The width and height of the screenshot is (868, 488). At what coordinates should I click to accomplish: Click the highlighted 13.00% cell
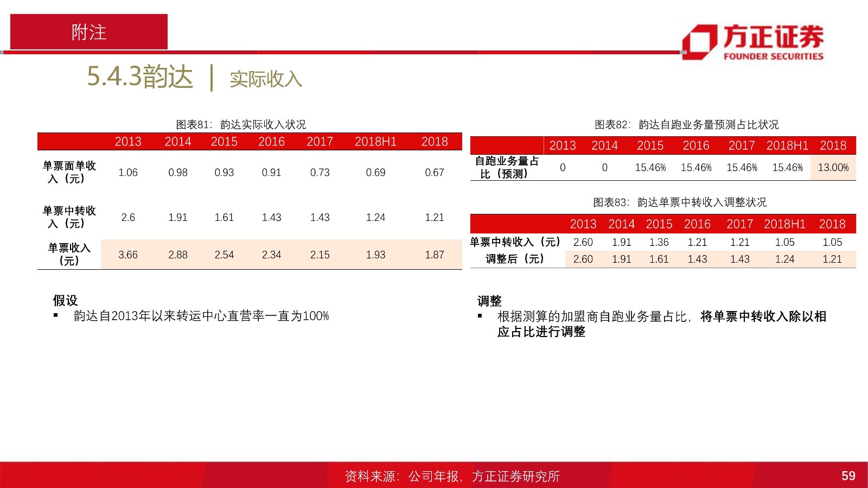tap(833, 168)
